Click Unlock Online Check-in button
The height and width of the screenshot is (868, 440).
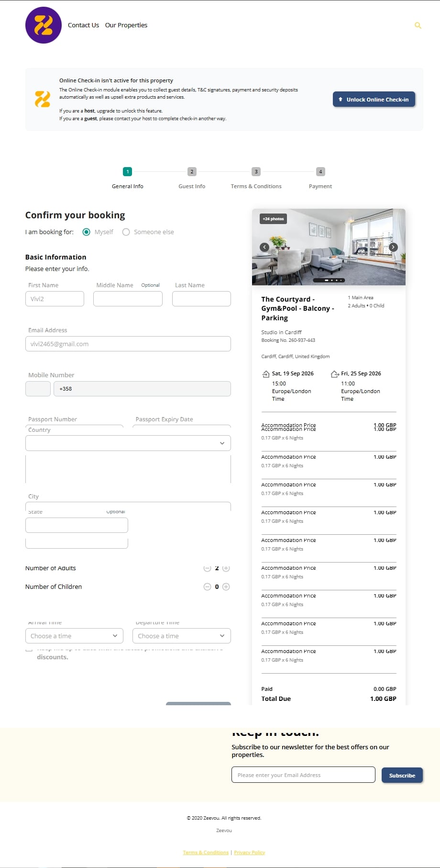coord(374,100)
